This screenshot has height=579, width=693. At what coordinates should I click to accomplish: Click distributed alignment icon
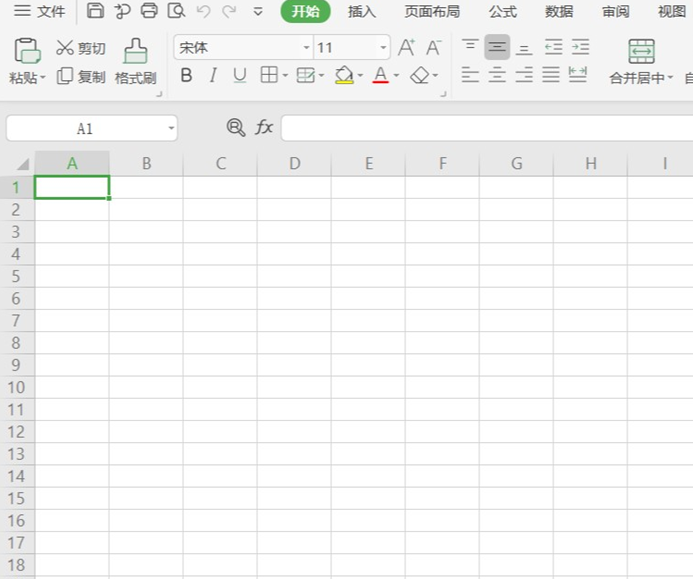tap(578, 75)
